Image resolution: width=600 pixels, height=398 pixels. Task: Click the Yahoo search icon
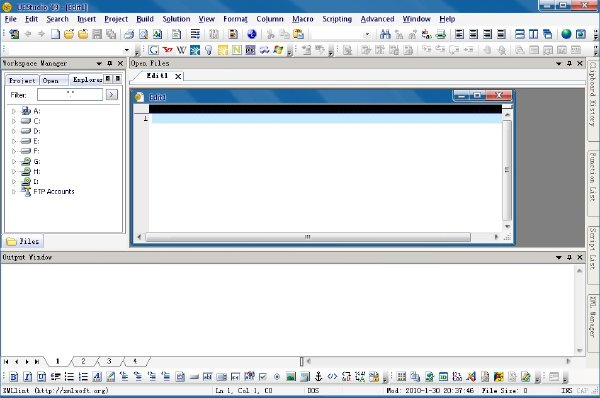[x=167, y=50]
